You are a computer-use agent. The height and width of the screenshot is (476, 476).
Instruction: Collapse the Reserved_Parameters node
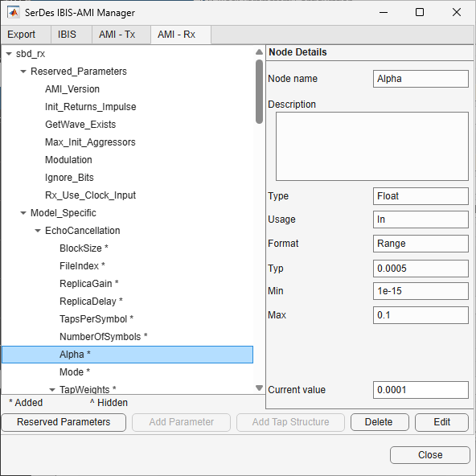click(23, 72)
